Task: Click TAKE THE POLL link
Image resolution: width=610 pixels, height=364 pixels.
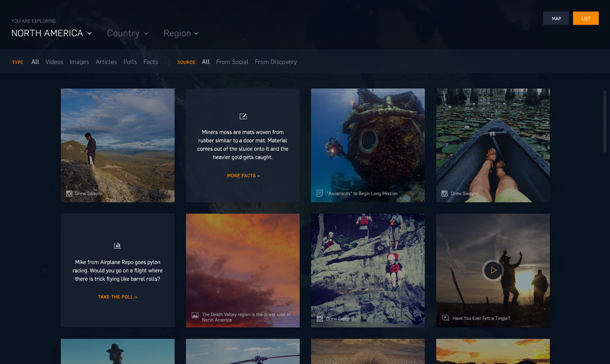Action: [117, 297]
